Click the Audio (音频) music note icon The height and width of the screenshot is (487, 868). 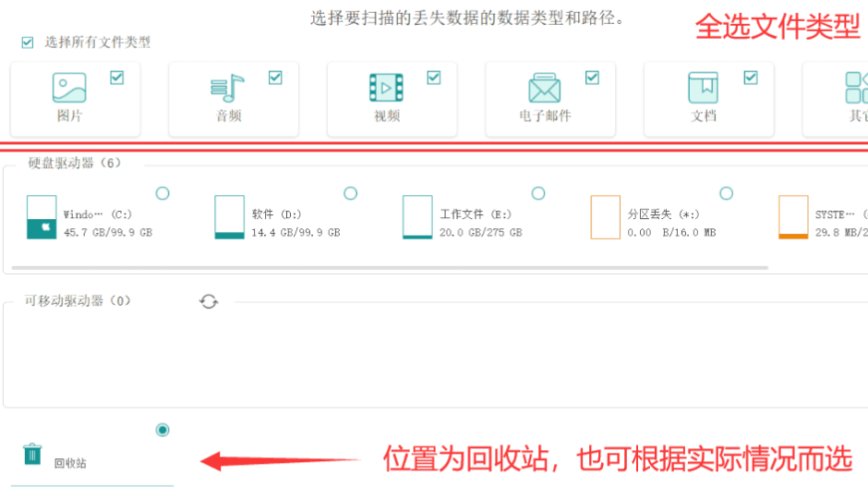pos(227,88)
